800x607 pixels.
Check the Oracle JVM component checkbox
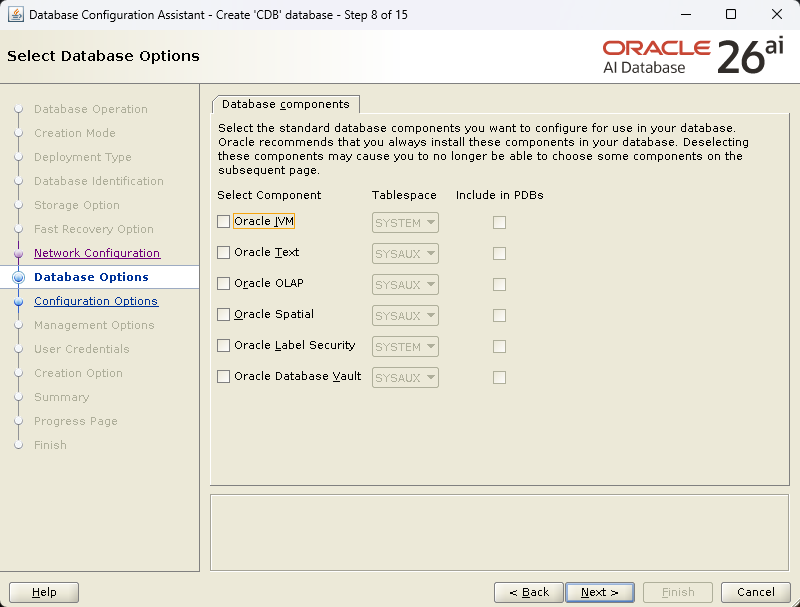pyautogui.click(x=223, y=221)
